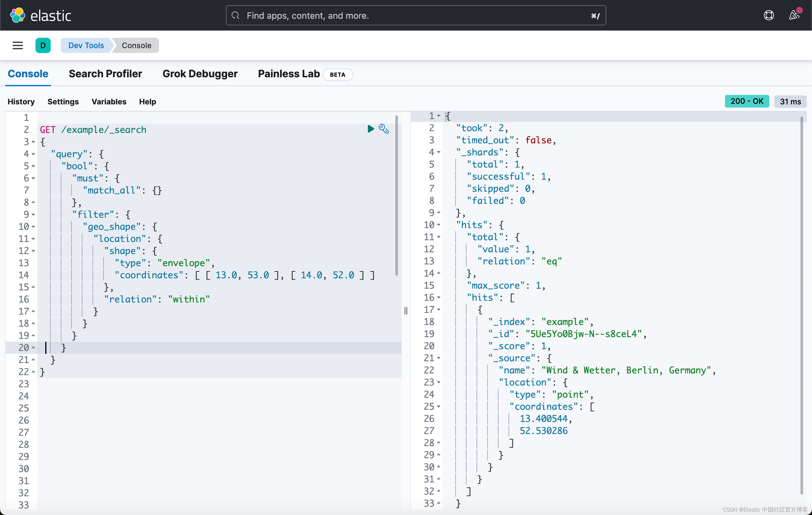Click the magnifier icon in the search bar
This screenshot has width=812, height=515.
pyautogui.click(x=235, y=15)
